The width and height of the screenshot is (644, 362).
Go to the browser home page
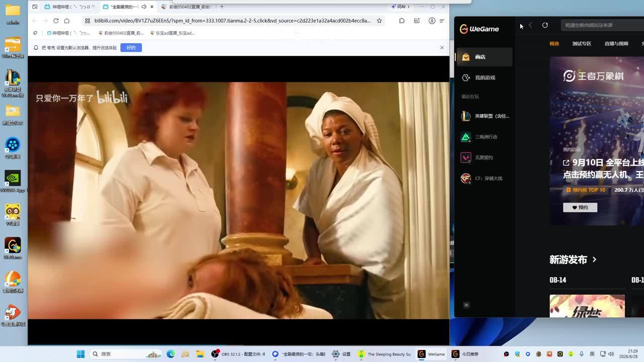pos(66,21)
